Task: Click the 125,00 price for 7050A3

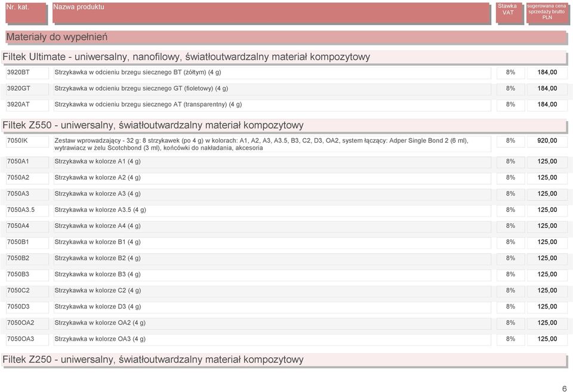Action: tap(547, 194)
